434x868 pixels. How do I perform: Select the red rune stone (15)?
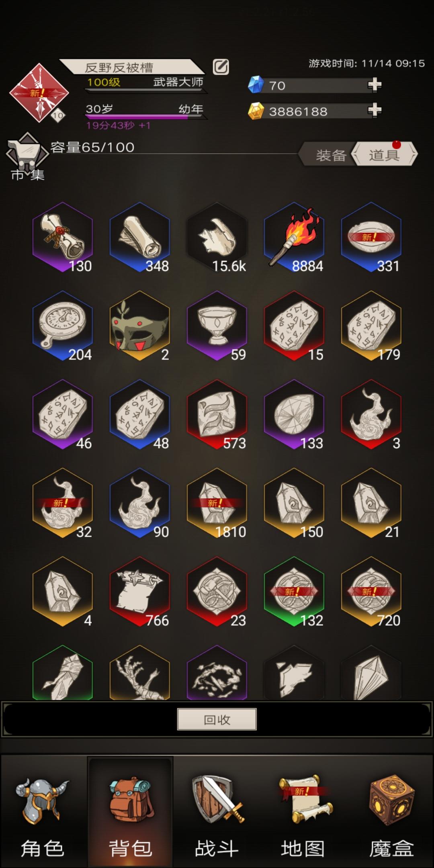coord(294,326)
